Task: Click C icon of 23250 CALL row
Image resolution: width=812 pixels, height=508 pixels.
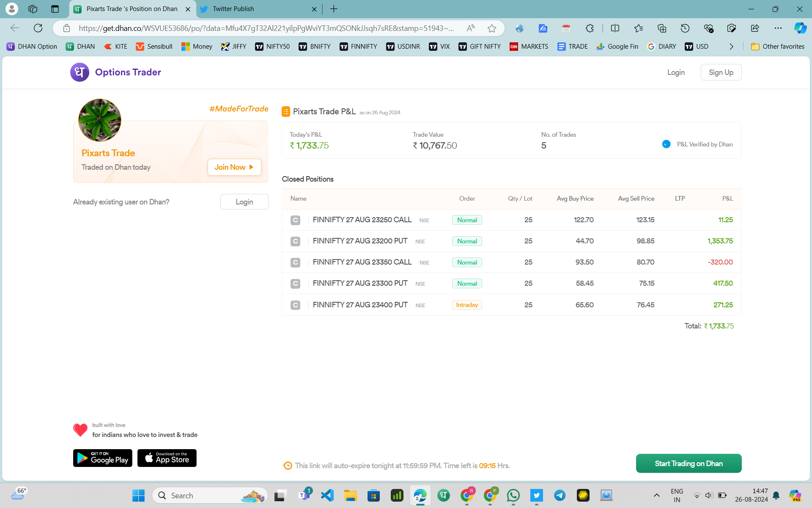Action: [x=295, y=220]
